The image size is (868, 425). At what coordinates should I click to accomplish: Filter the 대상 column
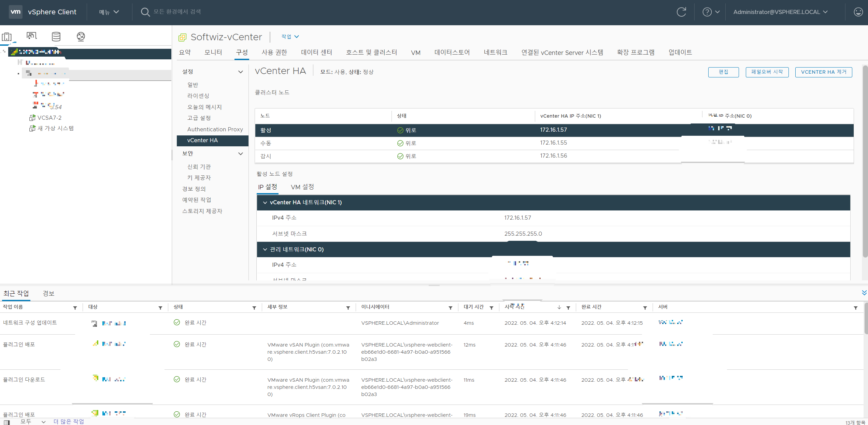[160, 308]
